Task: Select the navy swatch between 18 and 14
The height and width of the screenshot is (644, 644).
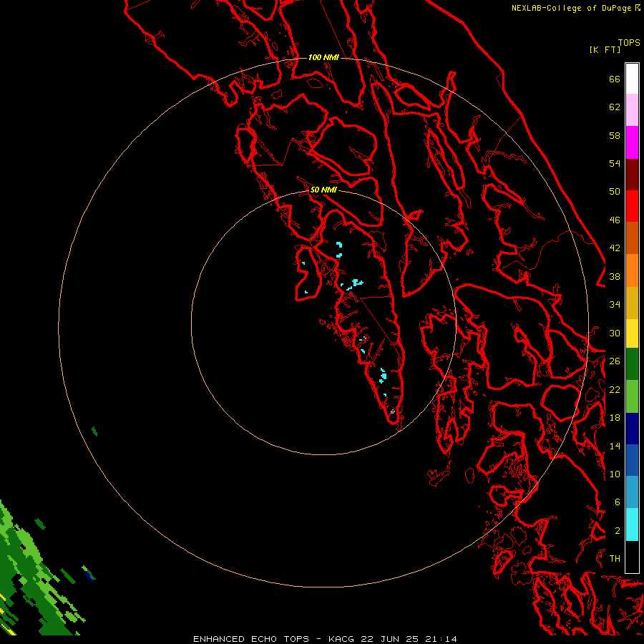Action: tap(632, 429)
